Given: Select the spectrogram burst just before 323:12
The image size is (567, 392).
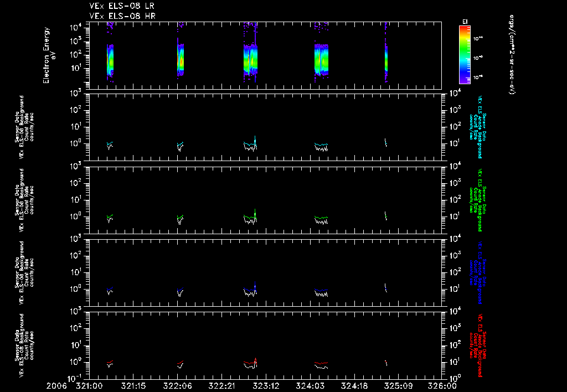Looking at the screenshot, I should click(250, 59).
